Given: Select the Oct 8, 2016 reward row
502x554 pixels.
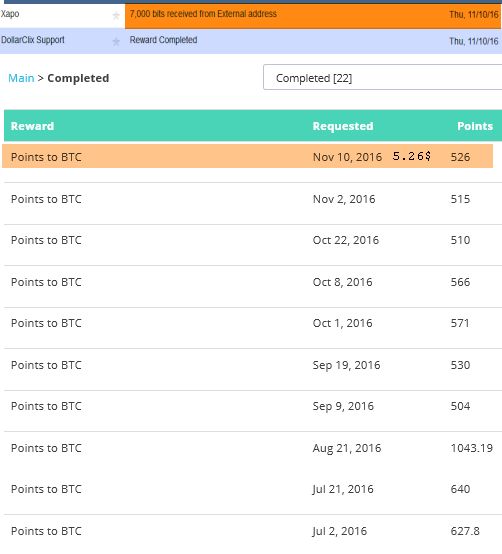Looking at the screenshot, I should [253, 282].
